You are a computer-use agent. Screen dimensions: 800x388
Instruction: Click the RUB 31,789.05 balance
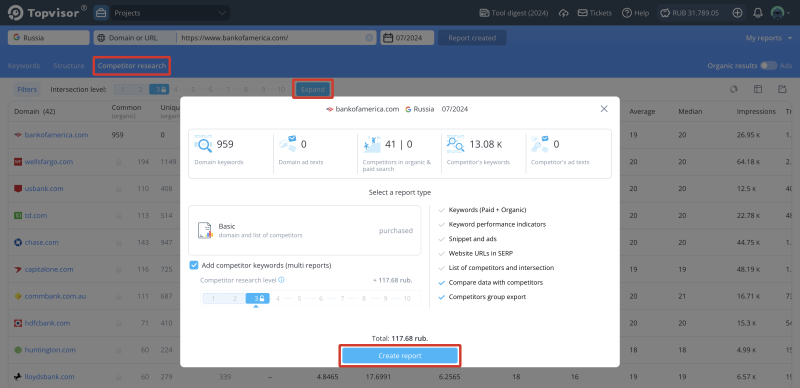tap(690, 13)
